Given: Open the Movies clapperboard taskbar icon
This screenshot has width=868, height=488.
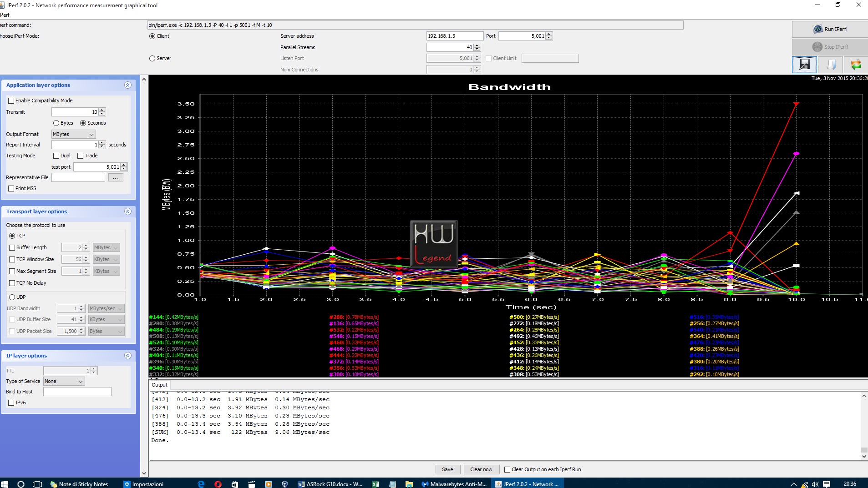Looking at the screenshot, I should (252, 484).
